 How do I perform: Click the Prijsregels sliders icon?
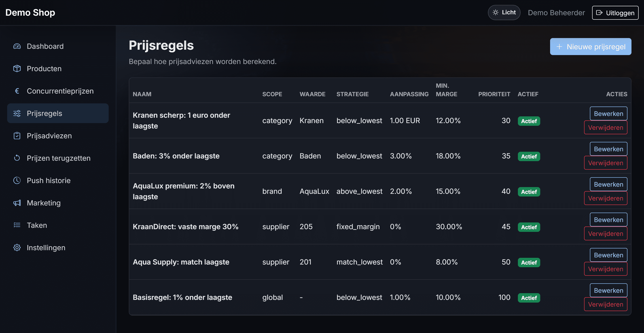pos(17,113)
